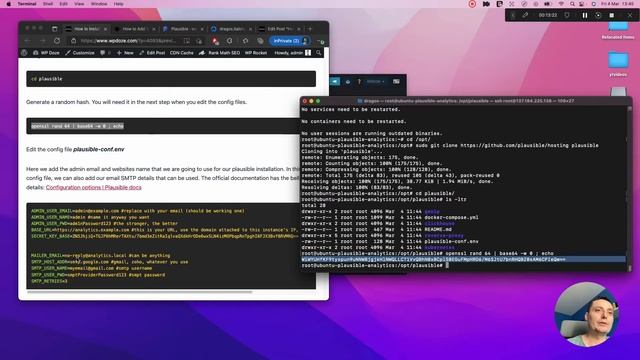Open Spotlight search in menu bar

(572, 4)
